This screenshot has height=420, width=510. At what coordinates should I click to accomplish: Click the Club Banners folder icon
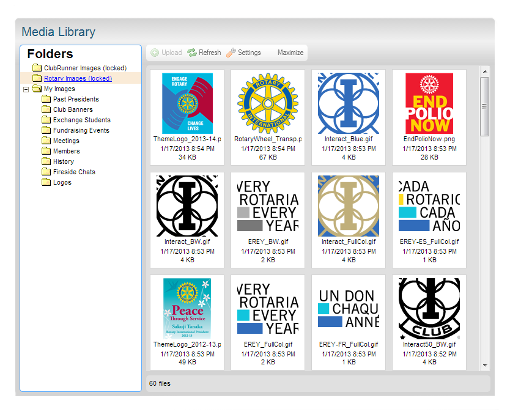[x=46, y=109]
